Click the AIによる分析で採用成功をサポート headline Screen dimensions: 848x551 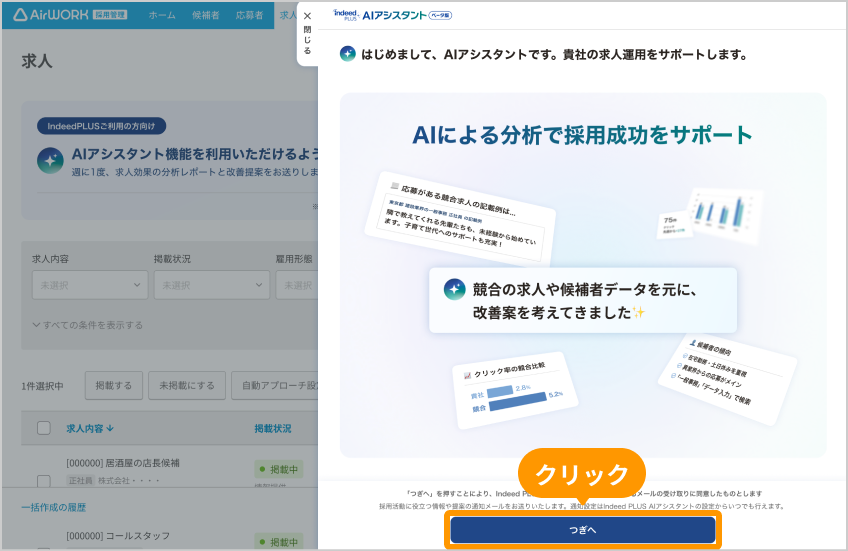(582, 135)
